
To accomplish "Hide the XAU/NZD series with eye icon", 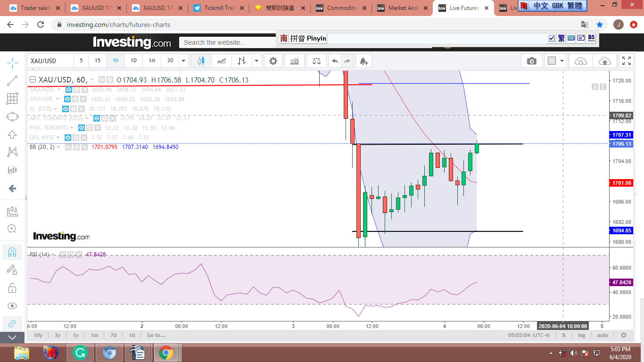I will tap(69, 90).
